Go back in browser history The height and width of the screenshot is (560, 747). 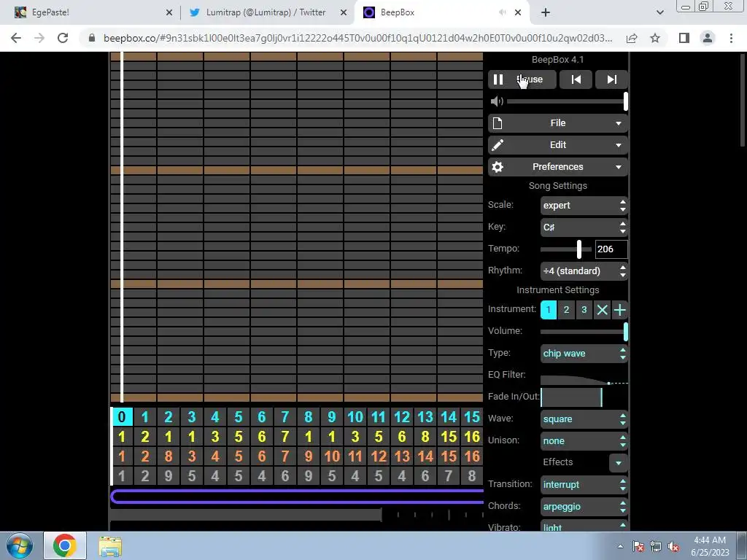16,38
